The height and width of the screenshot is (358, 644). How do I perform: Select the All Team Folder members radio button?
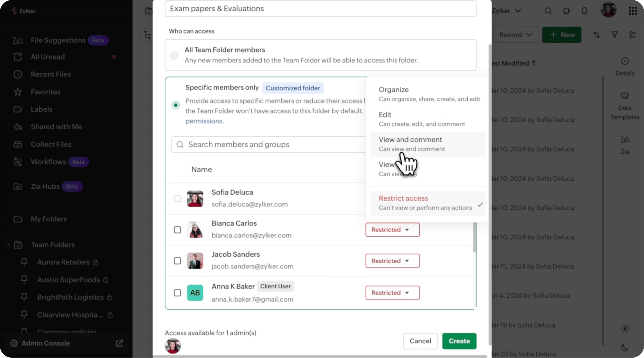coord(174,55)
